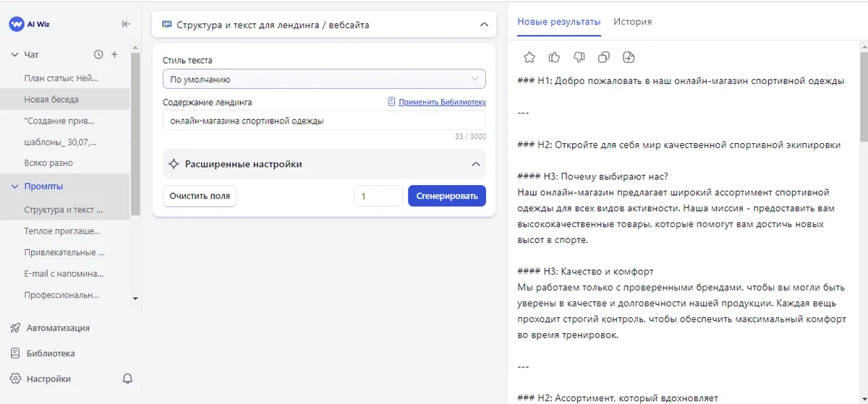The image size is (868, 404).
Task: Click Сгенерировать button
Action: pyautogui.click(x=447, y=196)
